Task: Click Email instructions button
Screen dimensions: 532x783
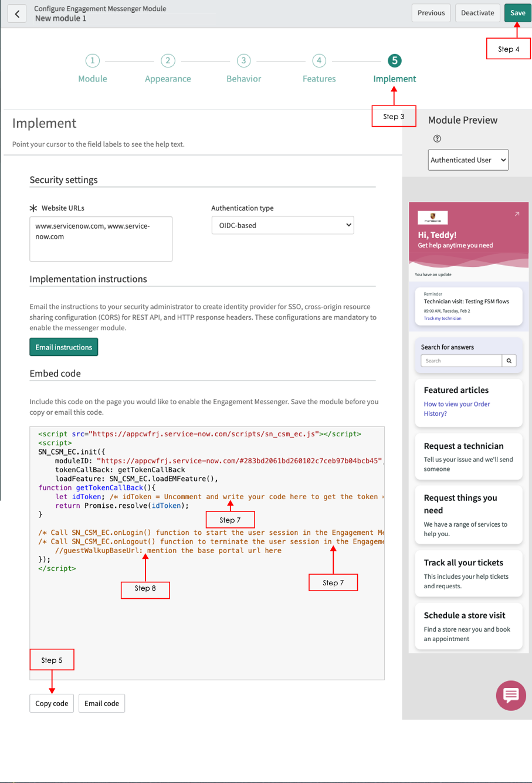Action: [x=64, y=347]
